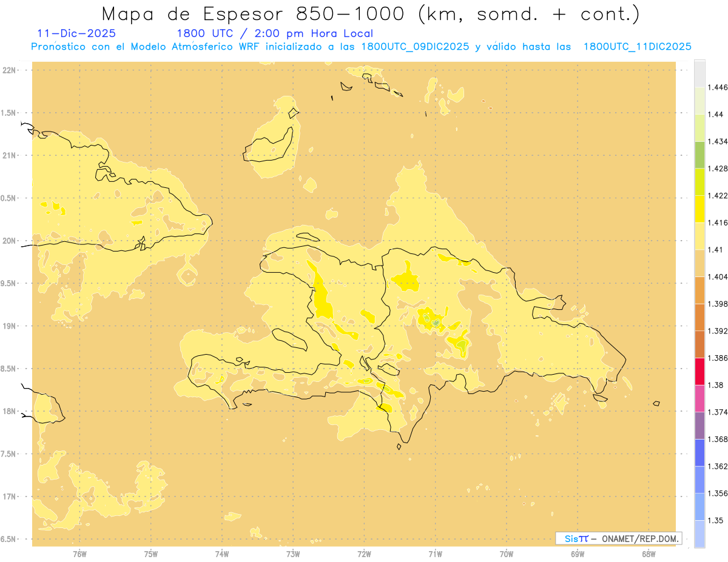
Task: Click the red colorbar swatch between 1.38 and 1.386
Action: (x=699, y=371)
